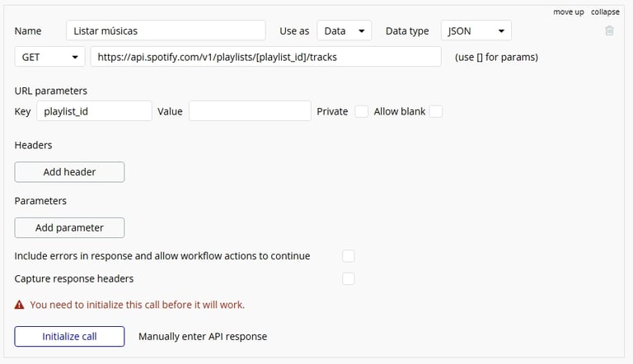Click the trash delete icon
The width and height of the screenshot is (633, 364).
[x=609, y=30]
